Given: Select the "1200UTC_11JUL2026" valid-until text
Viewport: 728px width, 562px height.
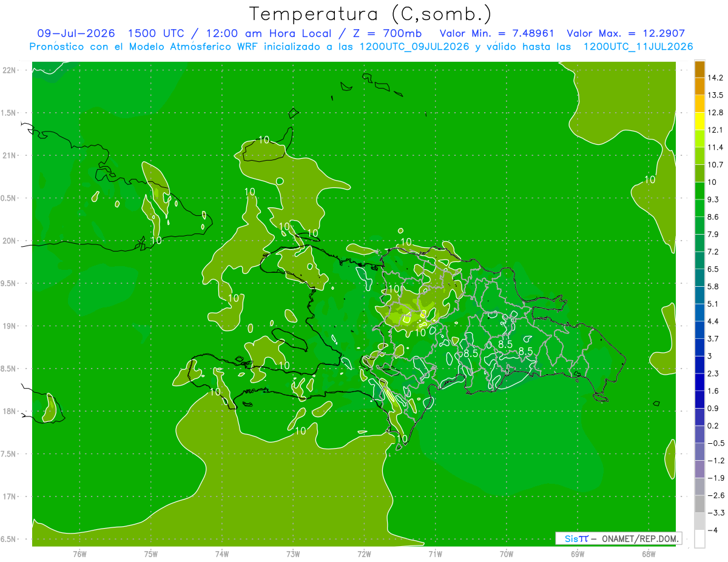Looking at the screenshot, I should (x=638, y=47).
